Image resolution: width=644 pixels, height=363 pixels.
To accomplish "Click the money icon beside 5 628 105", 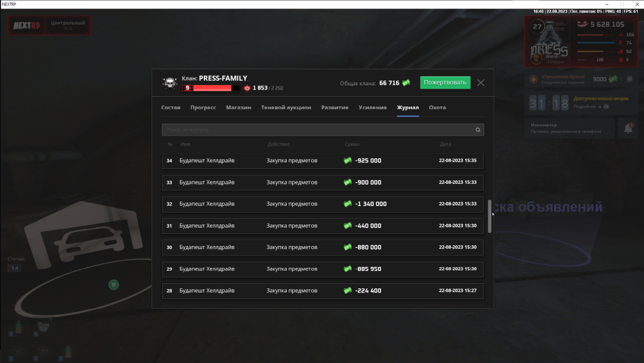I will coord(582,24).
